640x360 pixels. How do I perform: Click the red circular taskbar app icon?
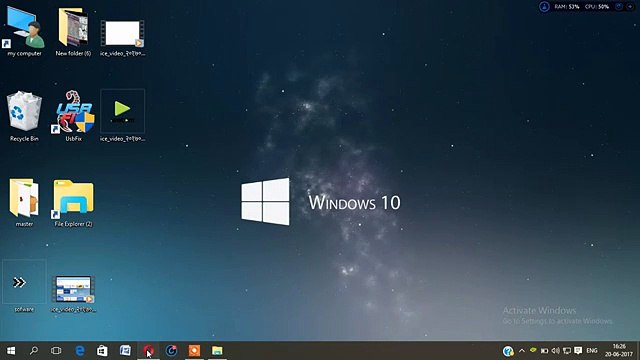(x=148, y=351)
